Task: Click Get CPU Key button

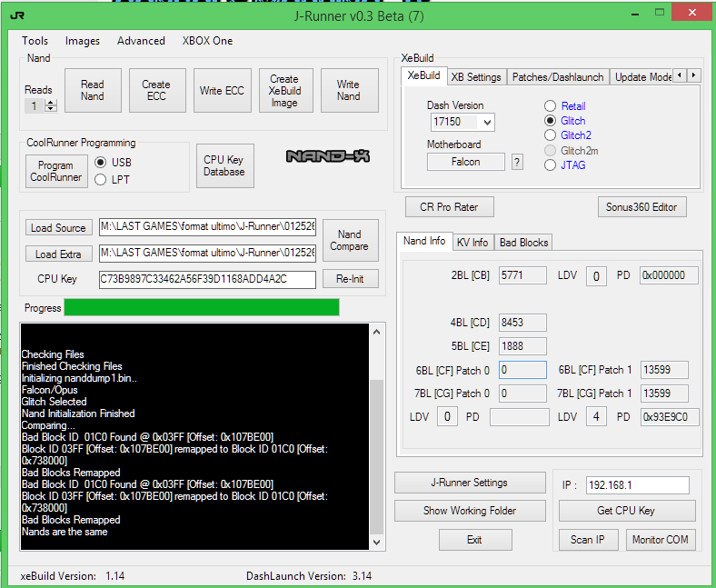Action: point(627,511)
